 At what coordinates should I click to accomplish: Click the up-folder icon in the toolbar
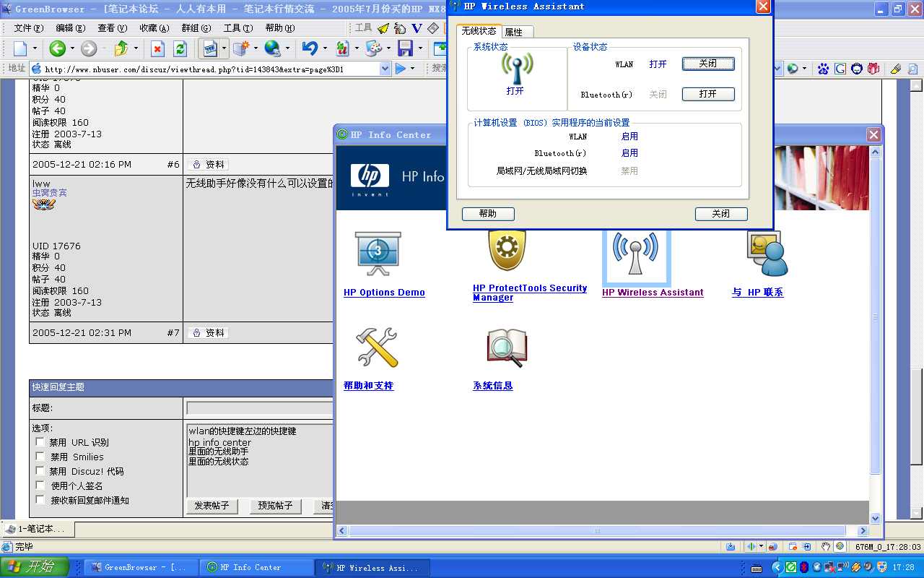point(121,48)
